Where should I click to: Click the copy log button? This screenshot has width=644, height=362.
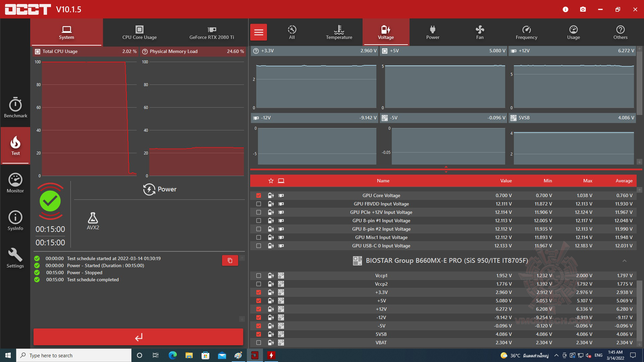pyautogui.click(x=230, y=260)
